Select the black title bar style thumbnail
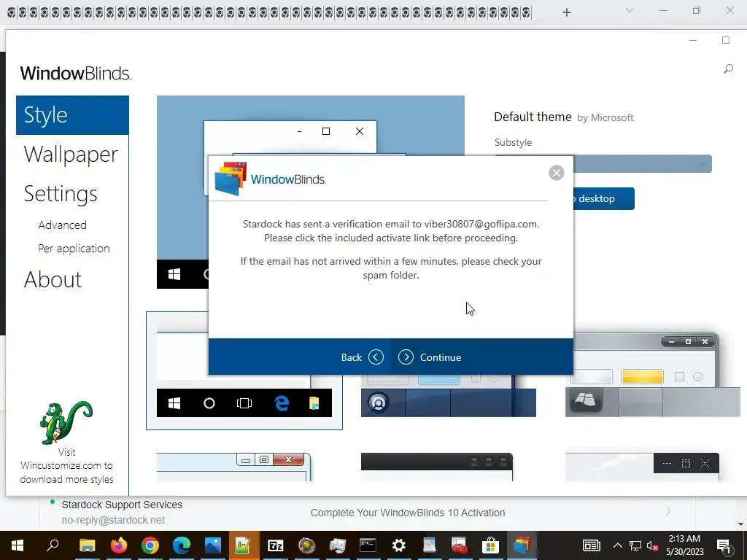 [x=437, y=467]
